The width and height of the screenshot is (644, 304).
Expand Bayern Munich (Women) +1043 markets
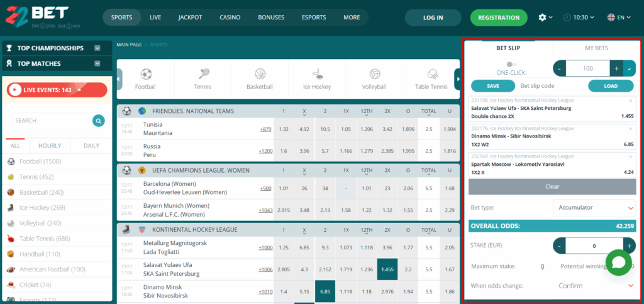(x=266, y=210)
